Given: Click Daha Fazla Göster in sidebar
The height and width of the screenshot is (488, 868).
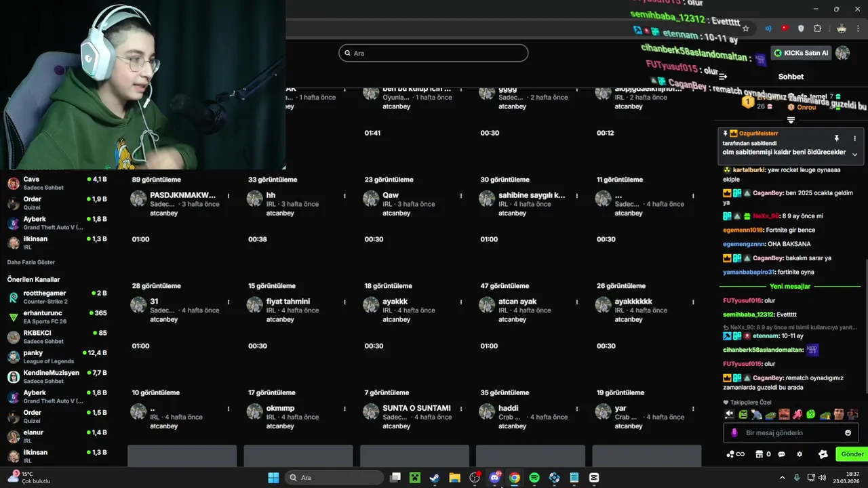Looking at the screenshot, I should click(x=31, y=262).
